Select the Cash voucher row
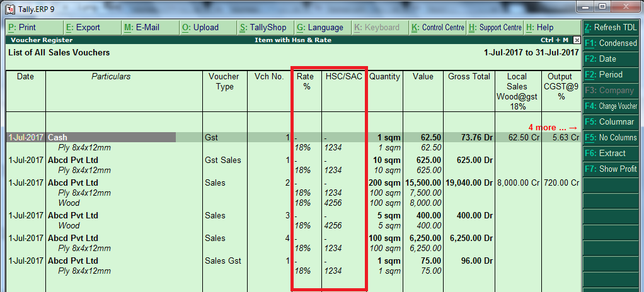Screen dimensions: 644x292 click(x=294, y=137)
